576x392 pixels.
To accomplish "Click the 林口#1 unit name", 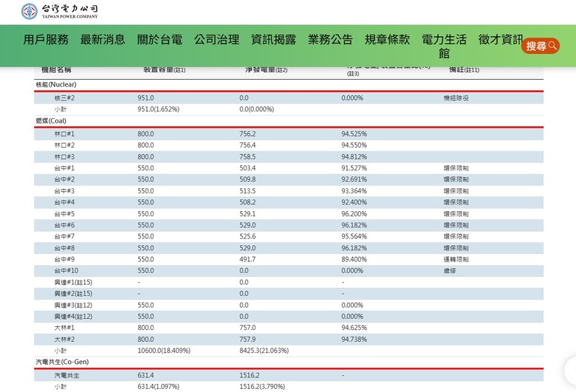I will coord(65,134).
